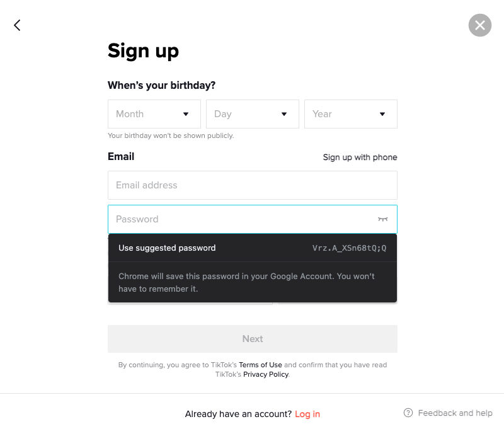
Task: Select the generated password Vrz.A_XSn68tQ;Q
Action: tap(350, 248)
